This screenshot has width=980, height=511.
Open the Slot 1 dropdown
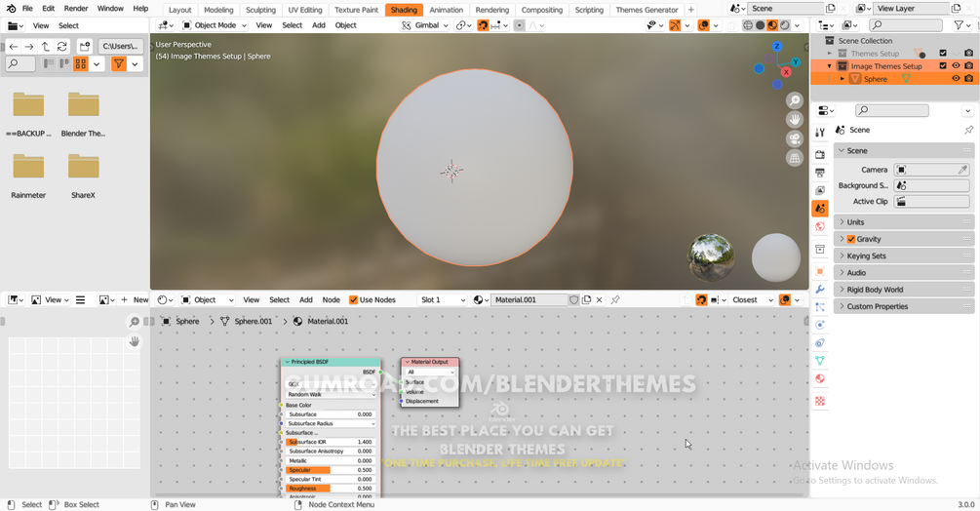point(443,299)
